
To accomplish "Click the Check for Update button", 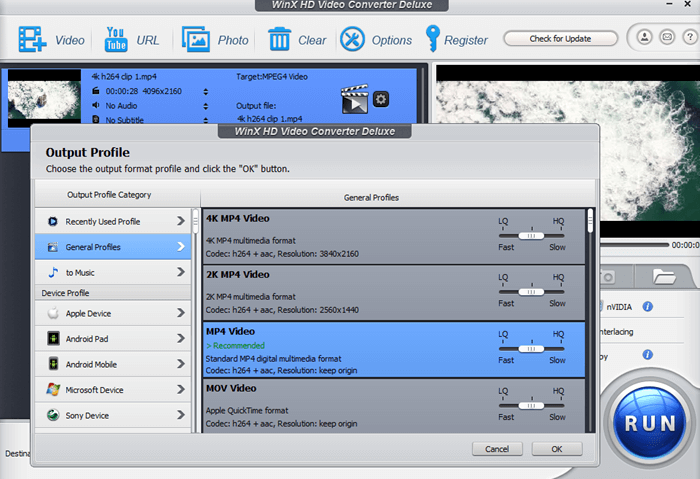I will [x=559, y=39].
